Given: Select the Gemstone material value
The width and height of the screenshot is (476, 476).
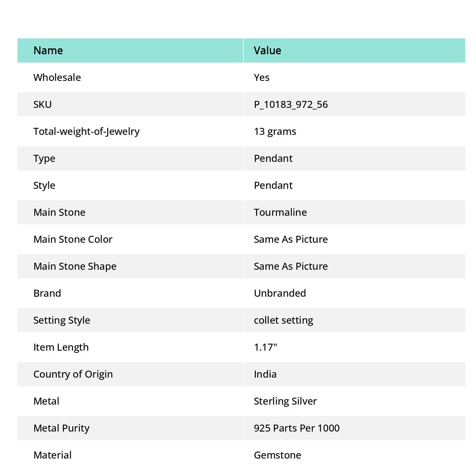Looking at the screenshot, I should tap(277, 455).
